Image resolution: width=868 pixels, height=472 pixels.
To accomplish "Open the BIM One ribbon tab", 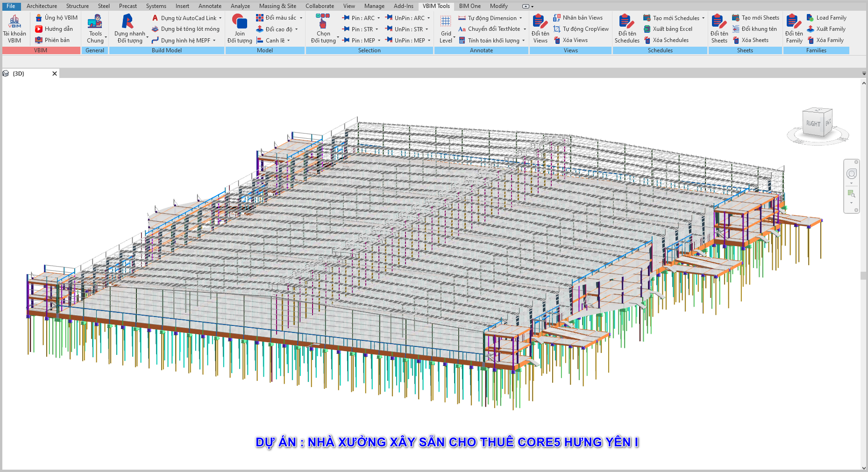I will point(470,6).
